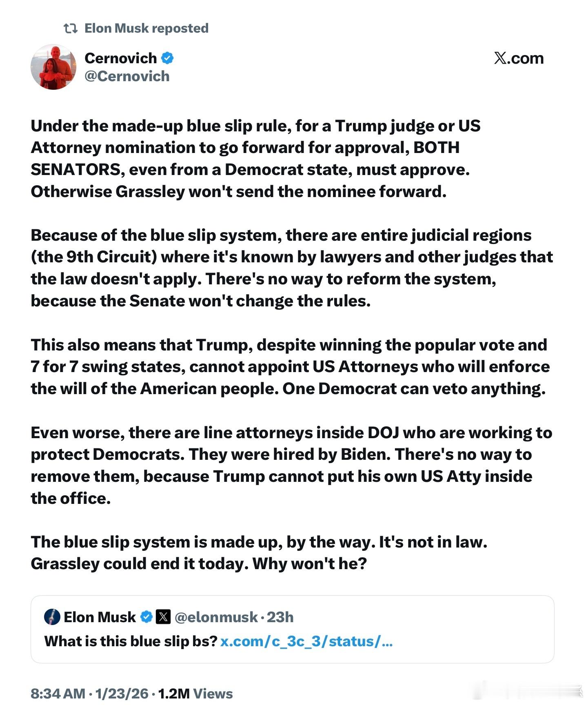
Task: Click the verified badge next to Elon Musk
Action: pos(146,617)
